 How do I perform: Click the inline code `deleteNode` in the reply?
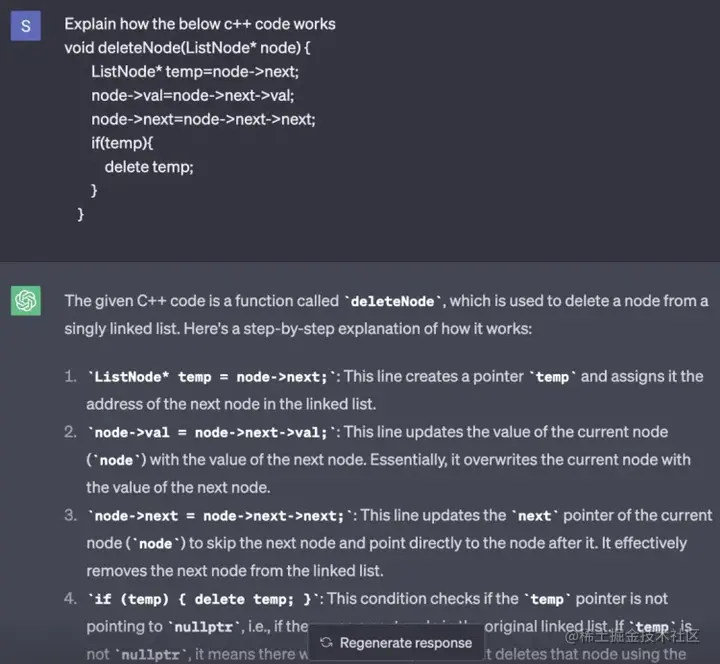[393, 302]
